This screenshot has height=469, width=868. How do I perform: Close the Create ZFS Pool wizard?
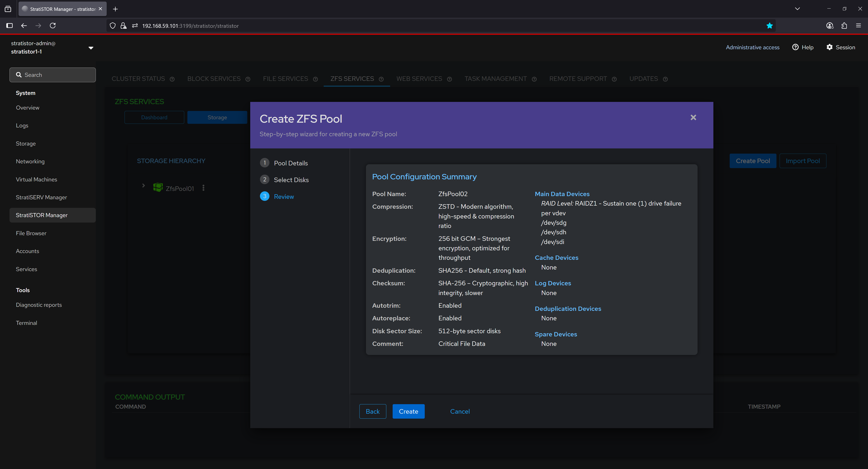click(693, 117)
